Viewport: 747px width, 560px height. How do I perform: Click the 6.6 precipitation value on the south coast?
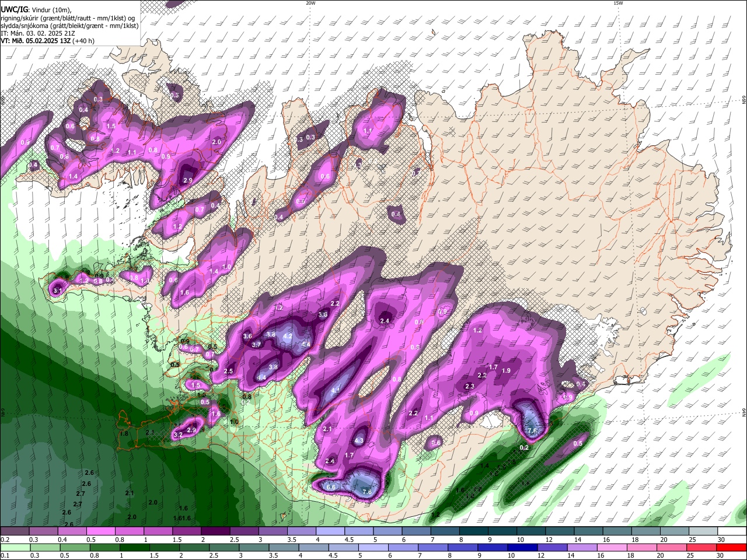coord(331,487)
